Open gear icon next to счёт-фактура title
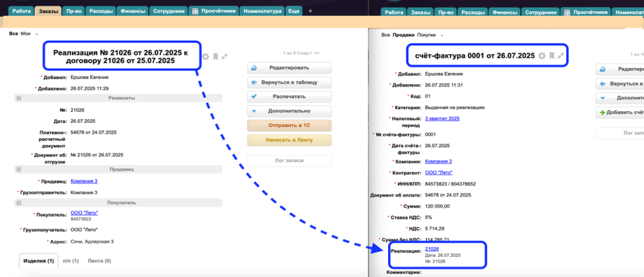The image size is (644, 277). [541, 56]
